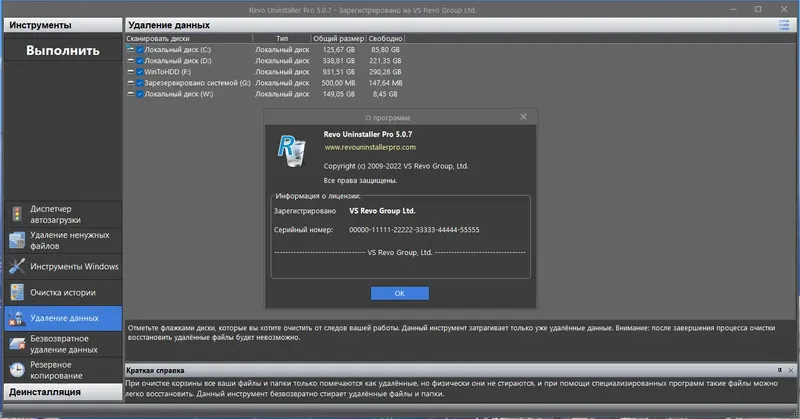The image size is (800, 419).
Task: Click drive icon for Локальный диск (D:)
Action: [131, 61]
